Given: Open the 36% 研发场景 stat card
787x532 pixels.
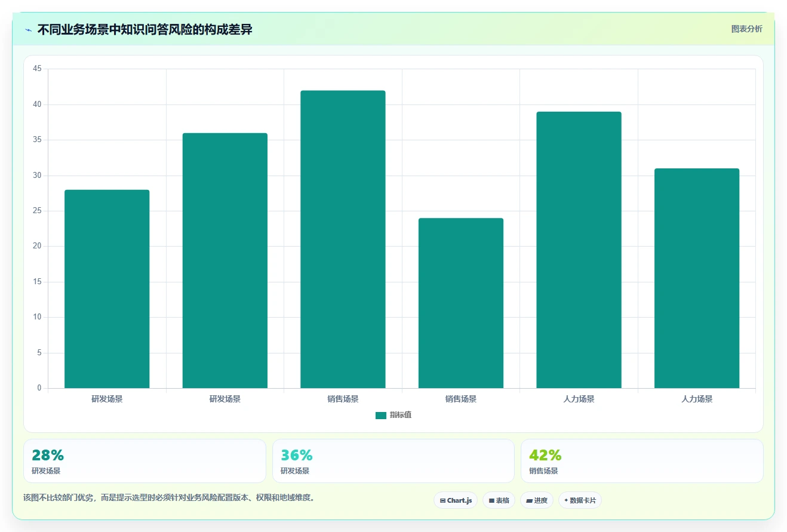Looking at the screenshot, I should point(393,461).
